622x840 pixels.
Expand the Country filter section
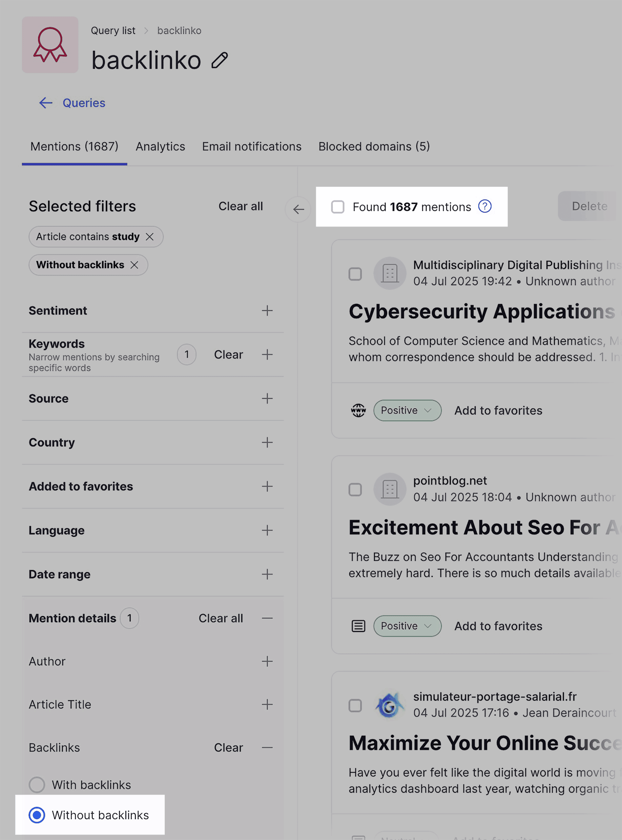267,442
